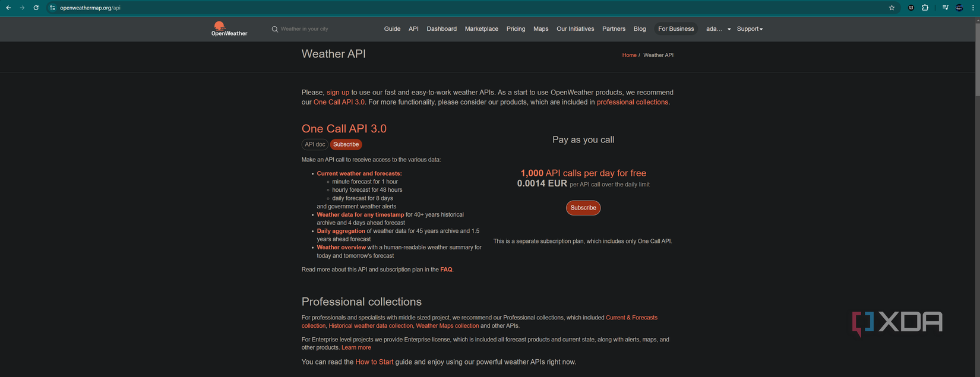The height and width of the screenshot is (377, 980).
Task: Click the page vertical scrollbar
Action: (977, 59)
